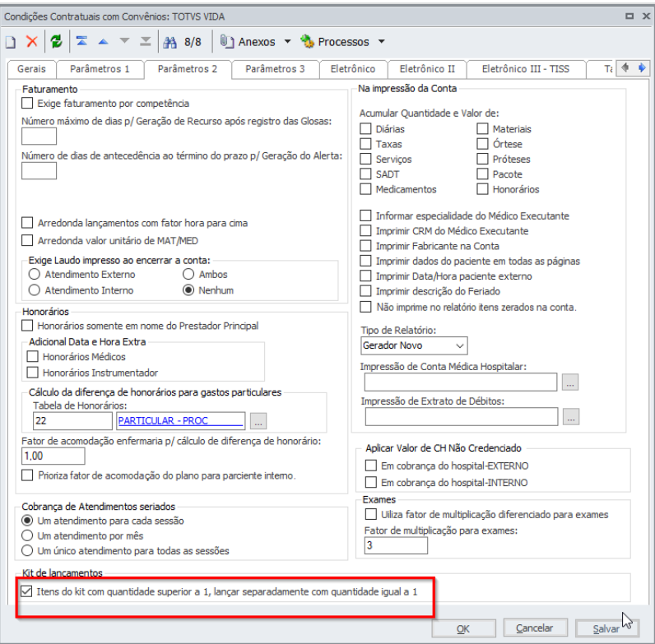Check Honorários Instrumentador option

point(32,372)
